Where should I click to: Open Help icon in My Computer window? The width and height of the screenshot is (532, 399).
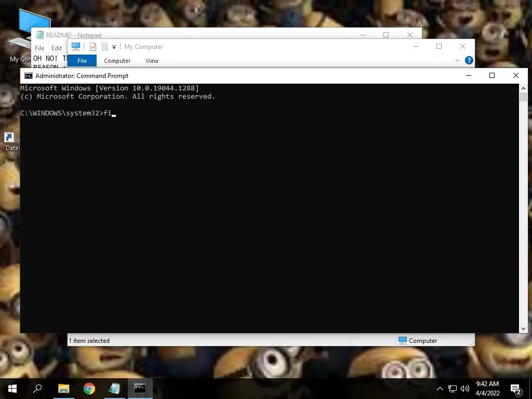coord(469,60)
